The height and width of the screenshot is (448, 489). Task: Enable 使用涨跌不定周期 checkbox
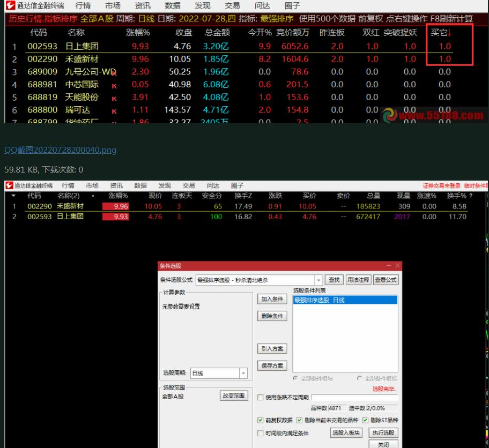click(x=261, y=398)
